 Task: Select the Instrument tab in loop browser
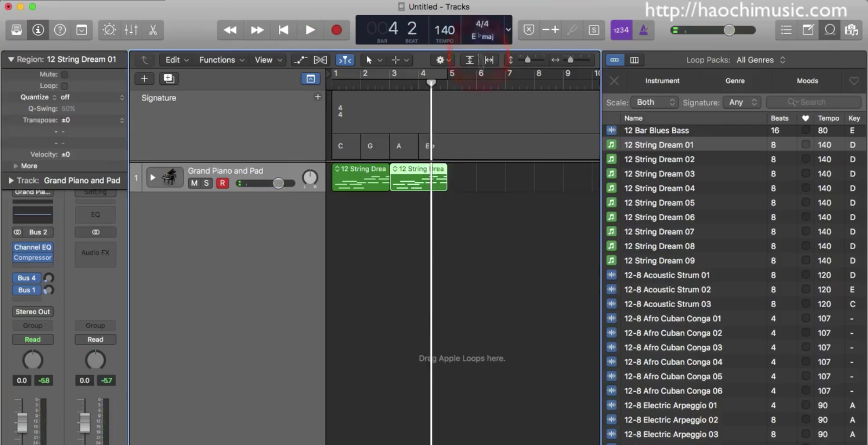click(x=662, y=81)
